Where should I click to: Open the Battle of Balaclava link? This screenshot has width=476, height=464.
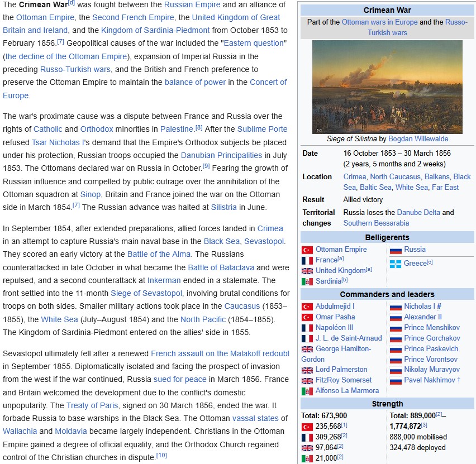point(221,267)
